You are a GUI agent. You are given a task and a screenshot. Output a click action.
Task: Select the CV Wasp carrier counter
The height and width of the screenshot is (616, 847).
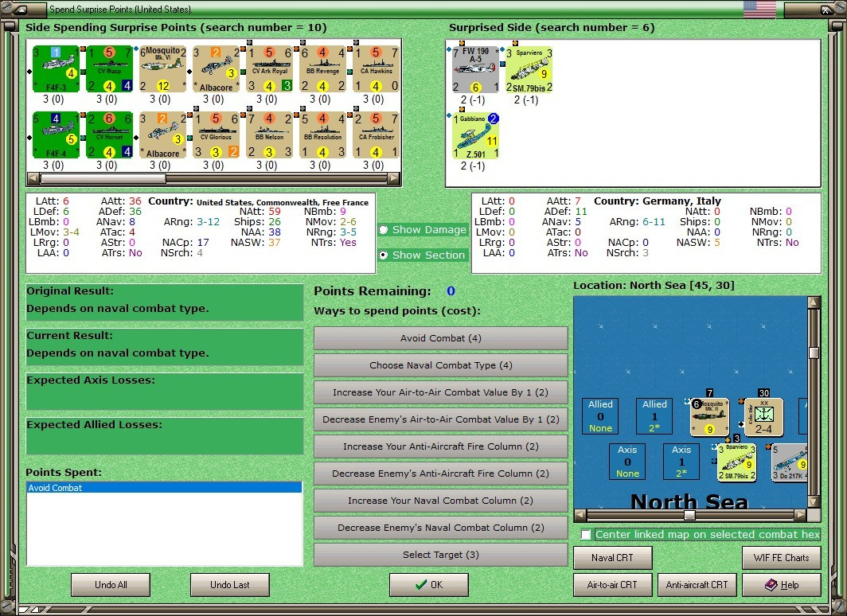pos(109,69)
